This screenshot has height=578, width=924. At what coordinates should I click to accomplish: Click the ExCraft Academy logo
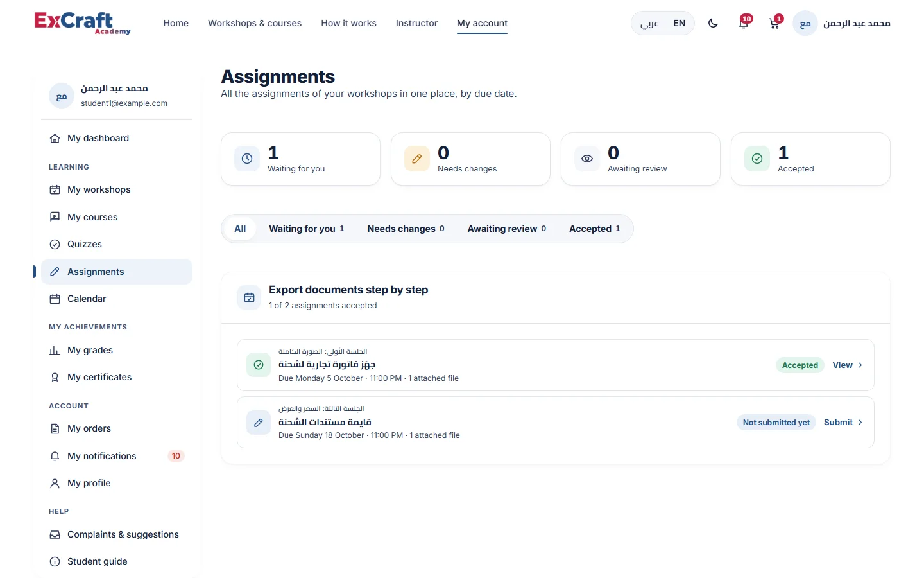click(x=82, y=23)
